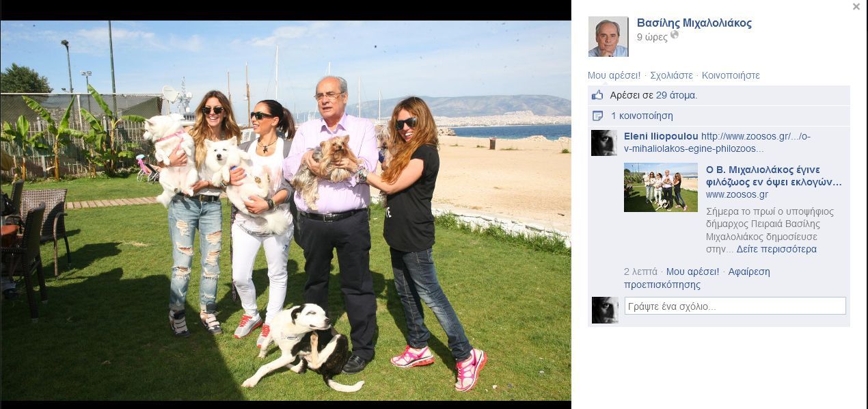The height and width of the screenshot is (409, 868).
Task: Click the Κοινοποιήστε link
Action: [731, 75]
